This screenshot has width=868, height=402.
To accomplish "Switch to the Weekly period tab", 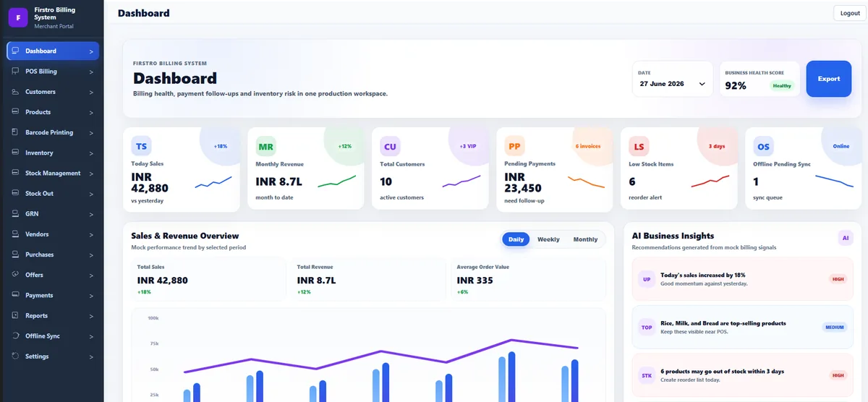I will click(x=548, y=239).
